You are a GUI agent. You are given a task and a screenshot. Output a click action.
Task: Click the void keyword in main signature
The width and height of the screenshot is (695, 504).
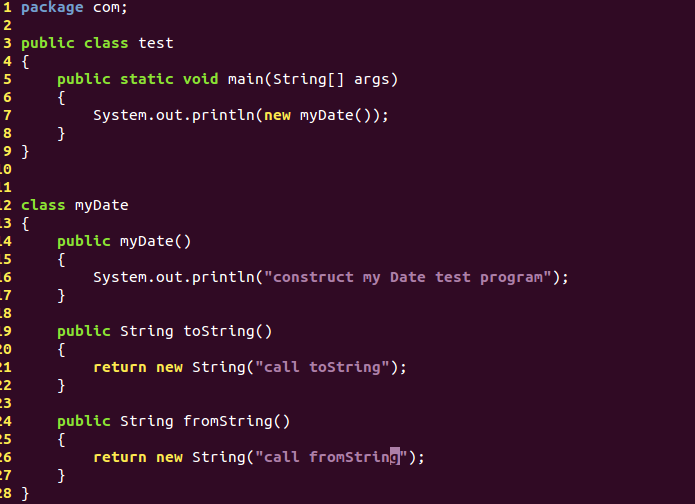pos(200,79)
